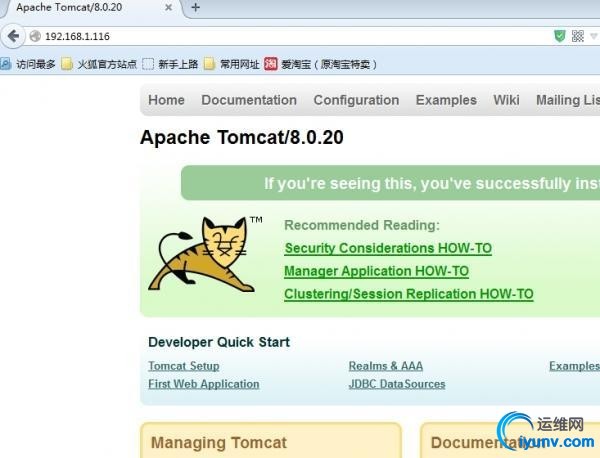Click the 新手上路 page icon

[148, 64]
